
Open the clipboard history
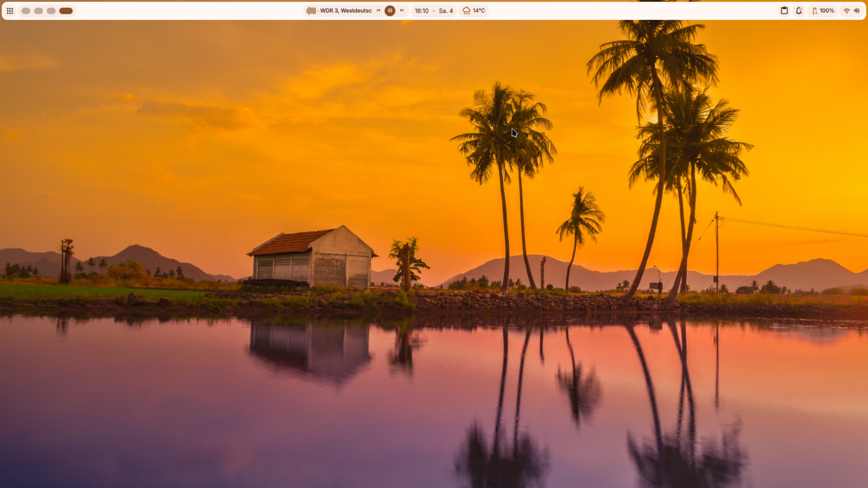(784, 11)
